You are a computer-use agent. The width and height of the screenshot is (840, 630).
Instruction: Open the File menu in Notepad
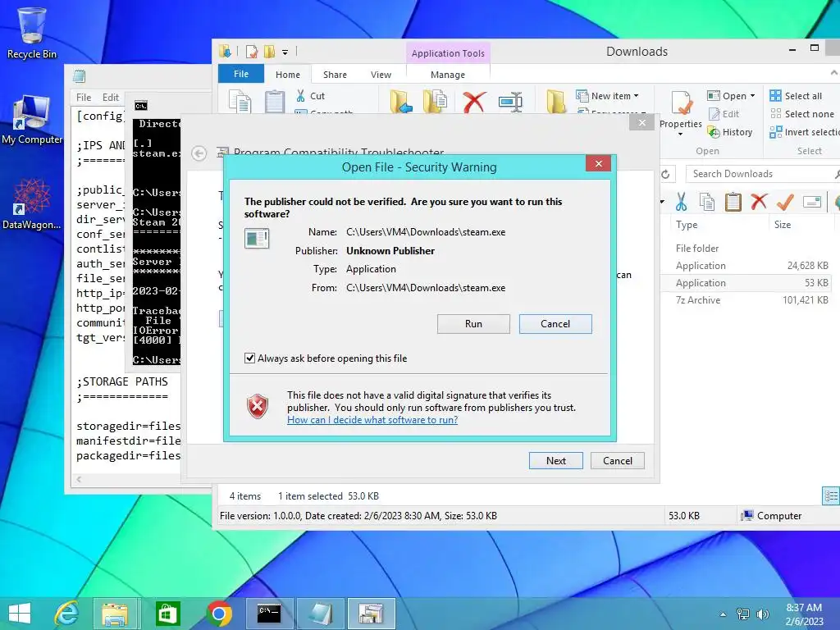84,98
